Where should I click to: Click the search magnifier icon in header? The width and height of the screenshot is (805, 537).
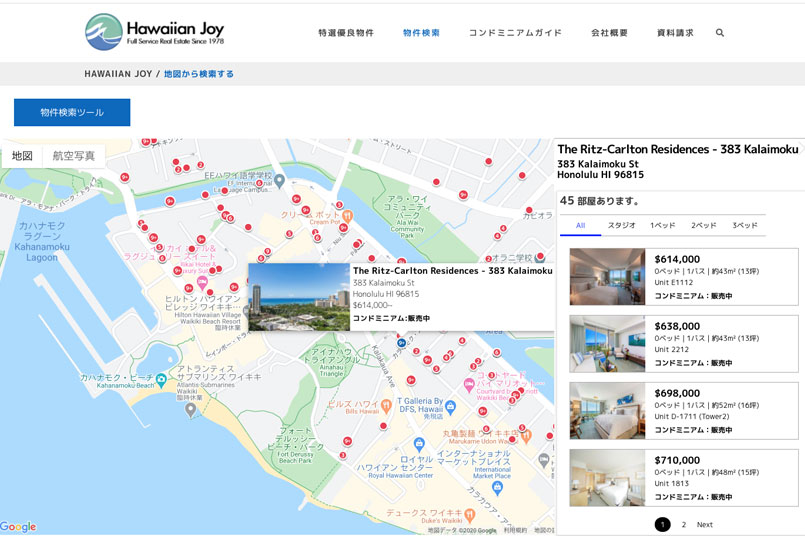pyautogui.click(x=720, y=33)
